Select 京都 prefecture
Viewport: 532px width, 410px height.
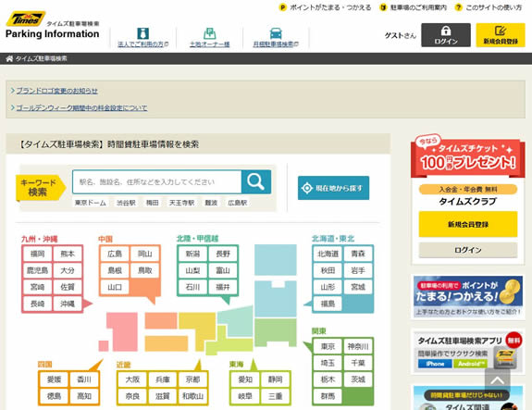click(192, 379)
